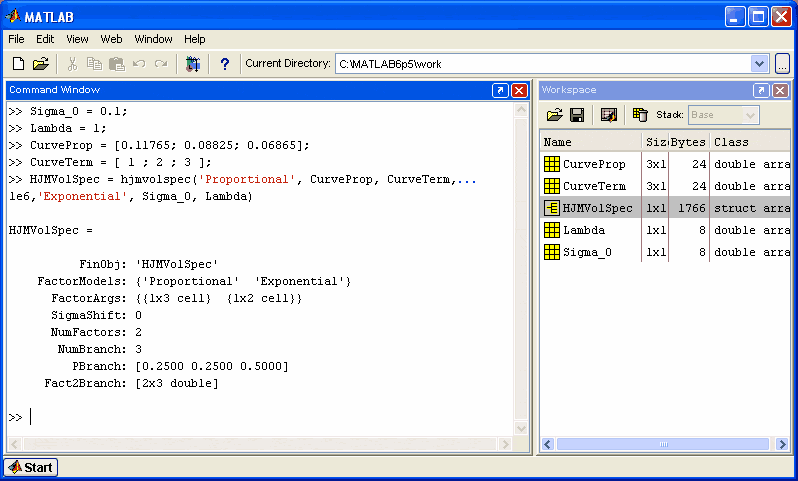Save workspace icon in Workspace toolbar

pos(577,115)
